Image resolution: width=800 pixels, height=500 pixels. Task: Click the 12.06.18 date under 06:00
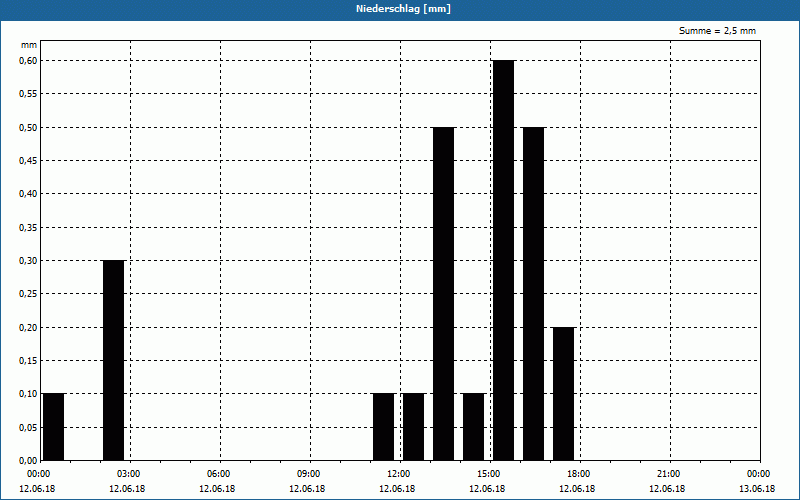coord(217,489)
